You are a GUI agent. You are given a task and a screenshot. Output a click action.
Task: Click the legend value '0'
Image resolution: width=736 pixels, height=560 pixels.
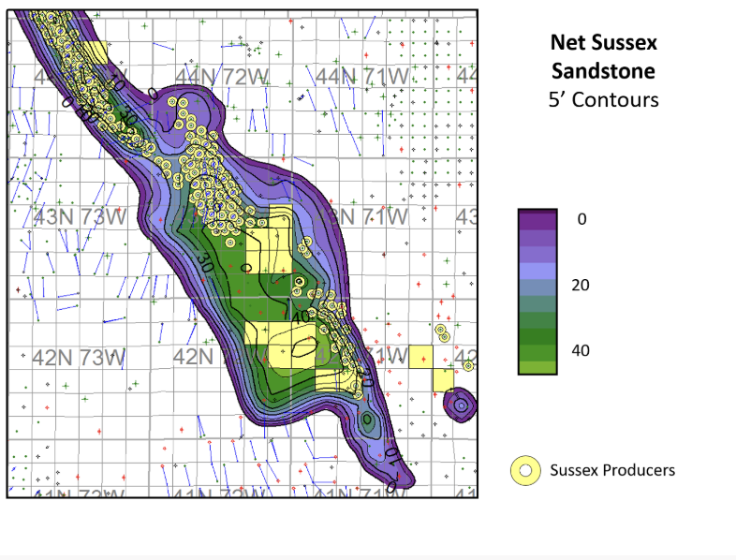(x=581, y=219)
